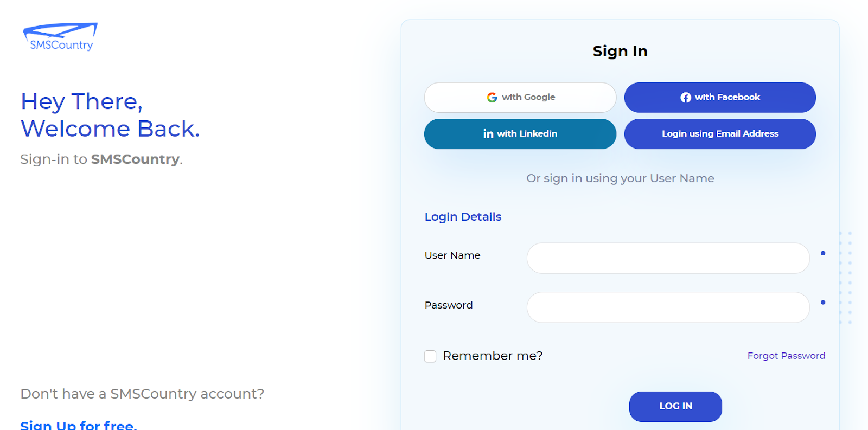This screenshot has height=430, width=868.
Task: Sign in with Facebook
Action: 719,97
